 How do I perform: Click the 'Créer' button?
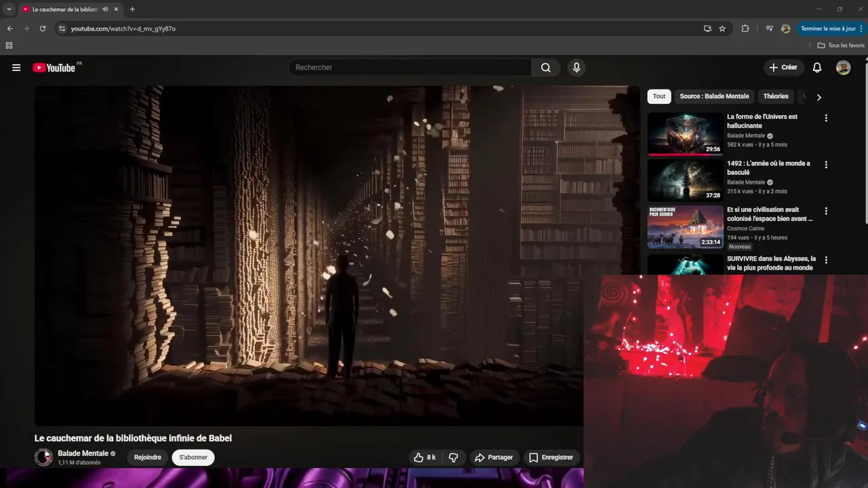coord(783,68)
